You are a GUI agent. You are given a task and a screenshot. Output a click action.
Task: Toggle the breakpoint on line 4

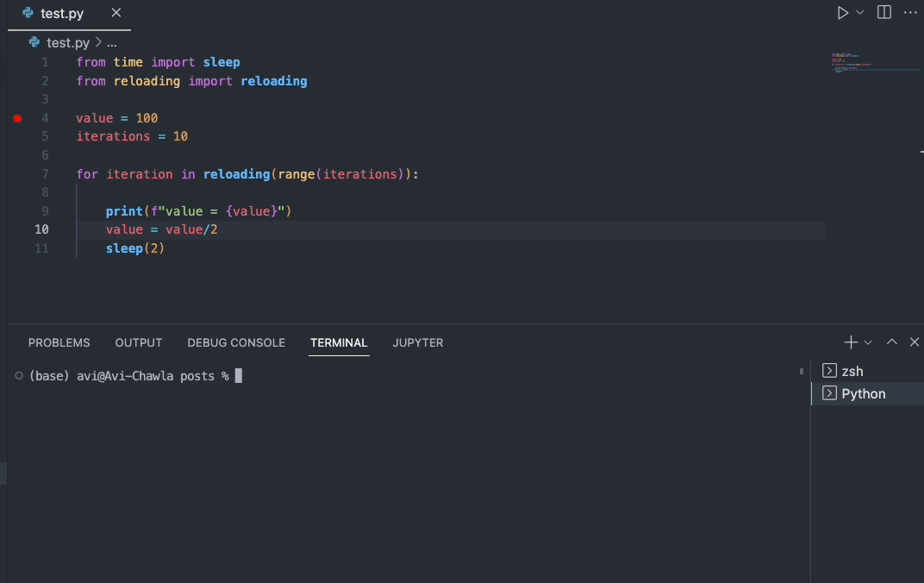[17, 118]
